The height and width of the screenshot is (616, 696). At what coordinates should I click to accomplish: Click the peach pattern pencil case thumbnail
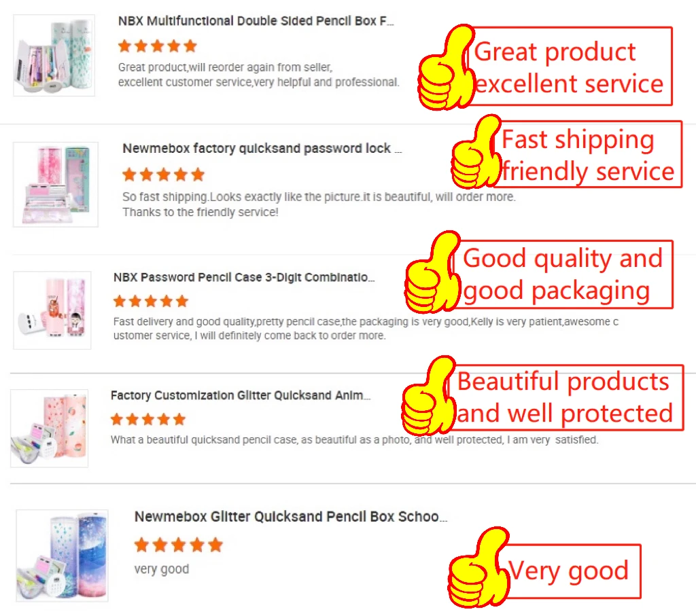[x=49, y=429]
